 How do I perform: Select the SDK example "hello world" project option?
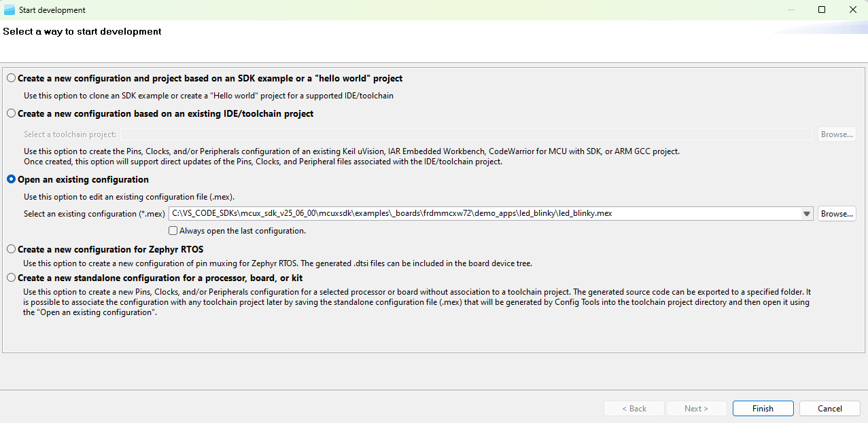tap(11, 78)
